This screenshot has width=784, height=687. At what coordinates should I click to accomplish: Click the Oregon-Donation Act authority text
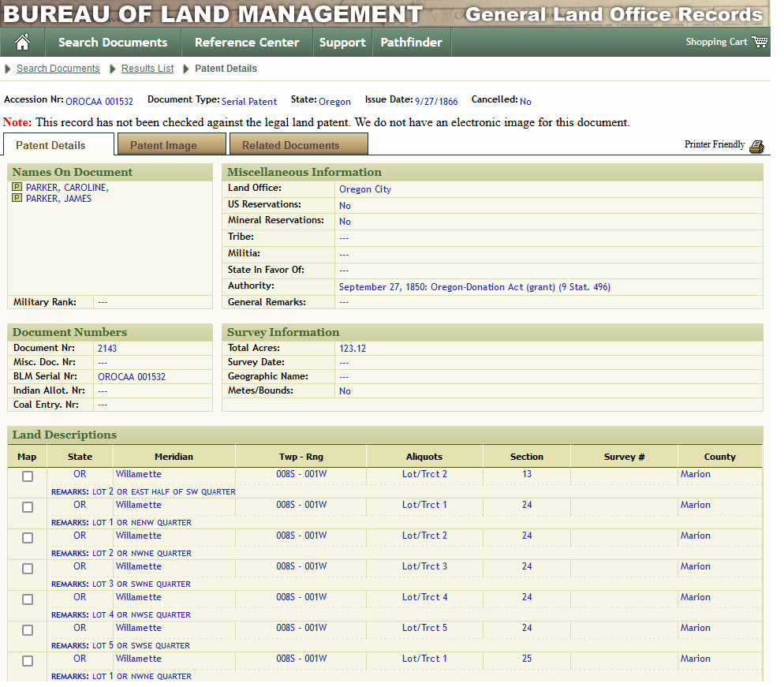pos(475,287)
